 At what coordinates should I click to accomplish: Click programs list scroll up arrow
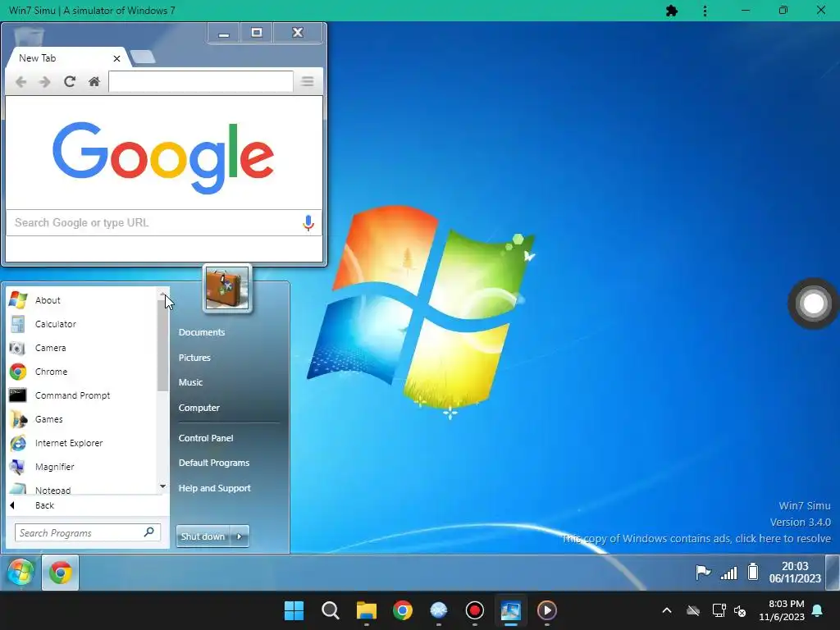[163, 294]
